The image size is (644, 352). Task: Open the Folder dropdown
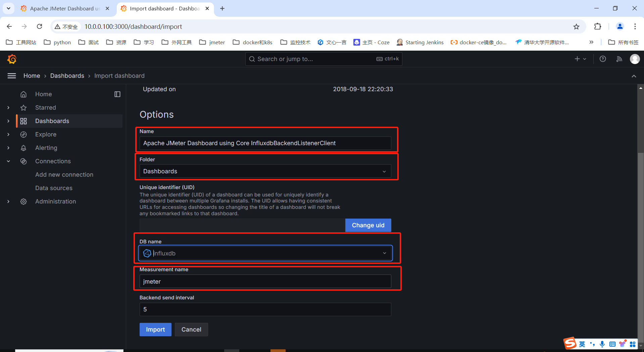click(265, 171)
